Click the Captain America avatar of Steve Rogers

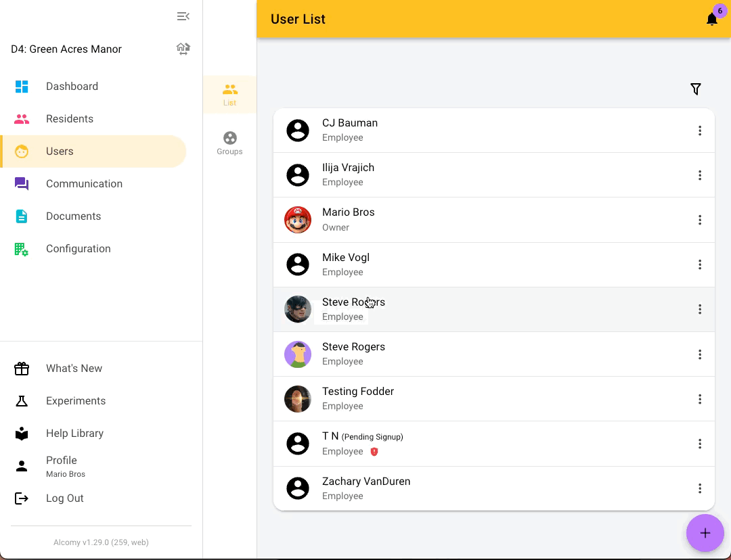tap(298, 309)
